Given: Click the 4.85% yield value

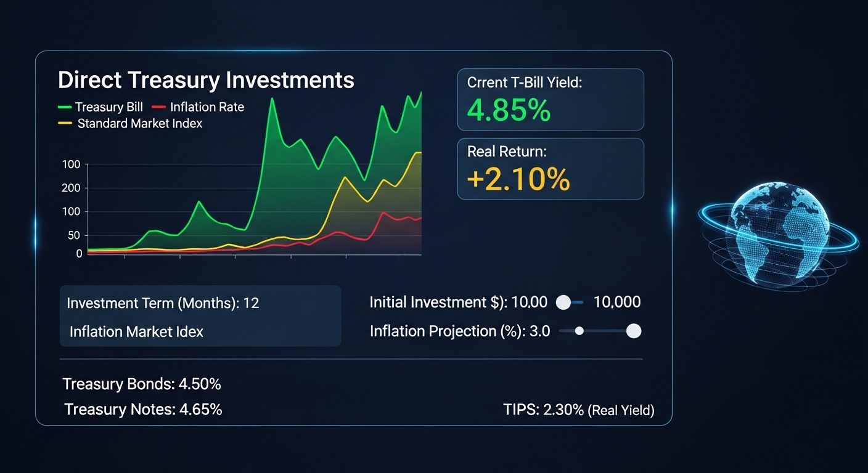Looking at the screenshot, I should pyautogui.click(x=509, y=110).
